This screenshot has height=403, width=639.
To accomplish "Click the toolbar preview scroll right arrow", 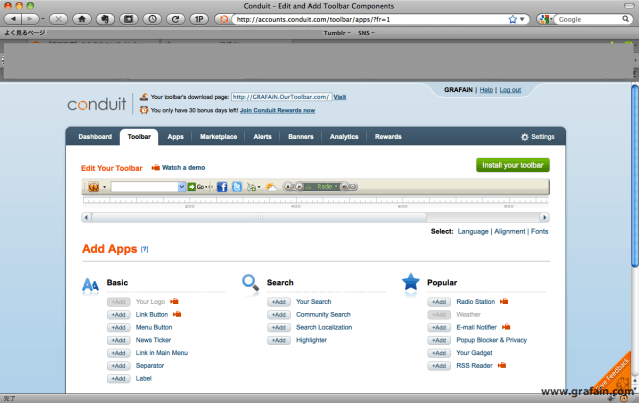I will click(x=544, y=217).
